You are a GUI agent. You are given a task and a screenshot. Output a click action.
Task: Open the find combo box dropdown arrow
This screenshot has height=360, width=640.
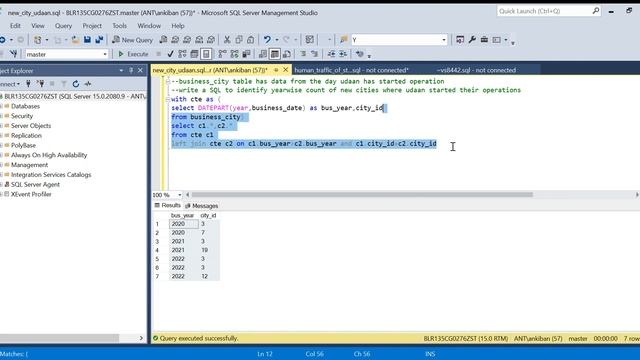coord(444,40)
